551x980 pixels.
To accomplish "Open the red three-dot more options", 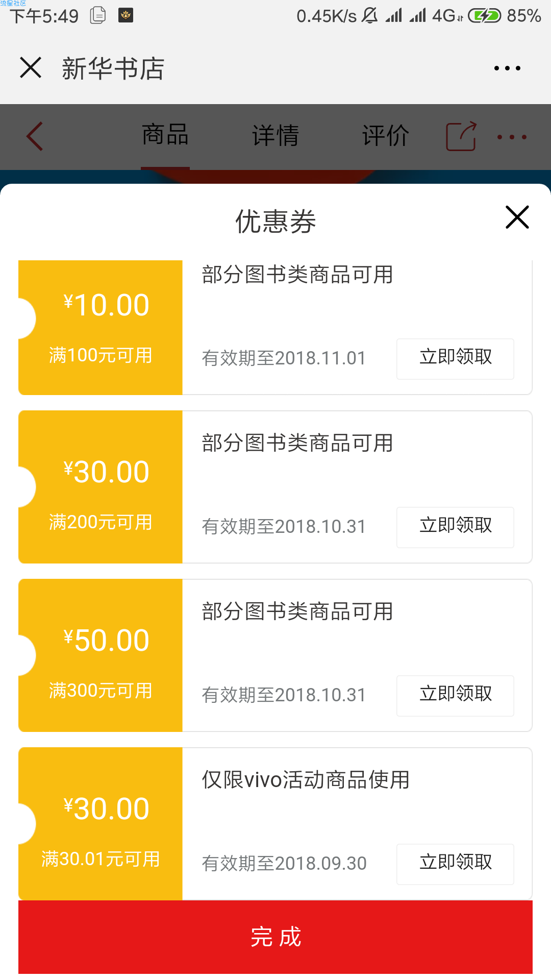I will (x=512, y=137).
